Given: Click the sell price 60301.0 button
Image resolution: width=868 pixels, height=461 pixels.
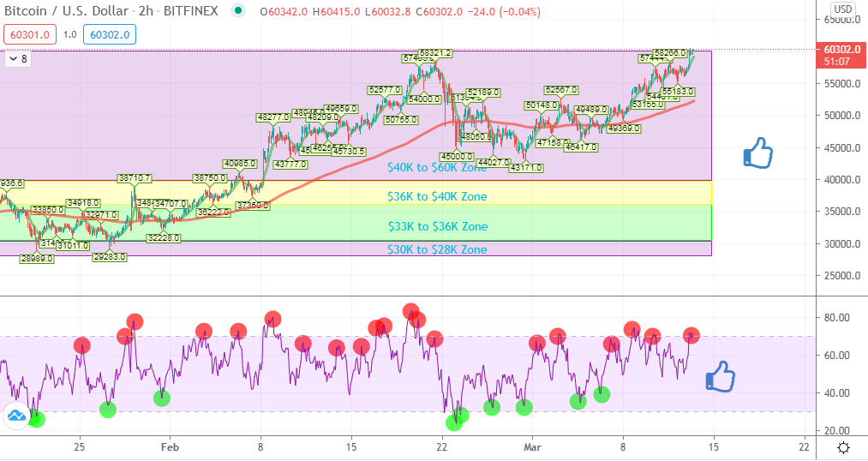Looking at the screenshot, I should point(30,34).
